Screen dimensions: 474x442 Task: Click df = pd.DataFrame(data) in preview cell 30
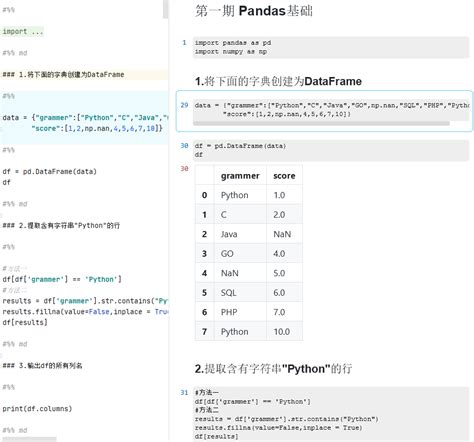point(240,146)
